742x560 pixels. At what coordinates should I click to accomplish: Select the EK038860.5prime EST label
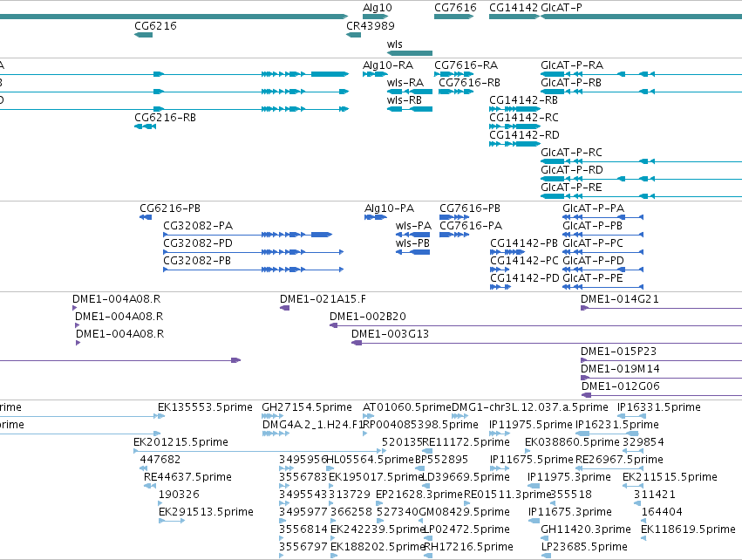coord(572,442)
